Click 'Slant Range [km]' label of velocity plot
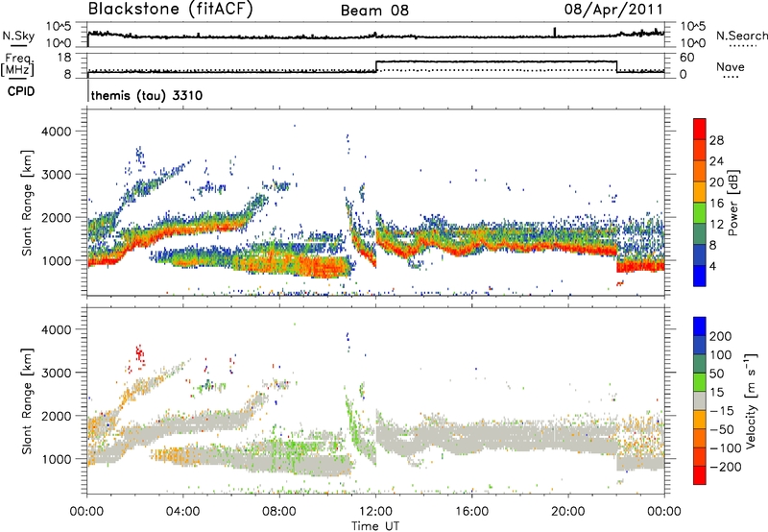768x532 pixels. [27, 401]
